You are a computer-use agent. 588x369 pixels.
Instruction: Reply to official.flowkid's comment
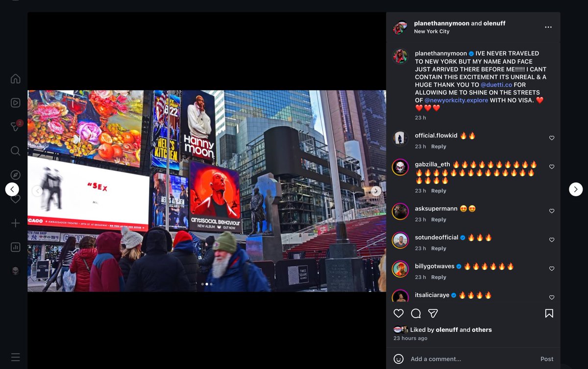point(439,146)
